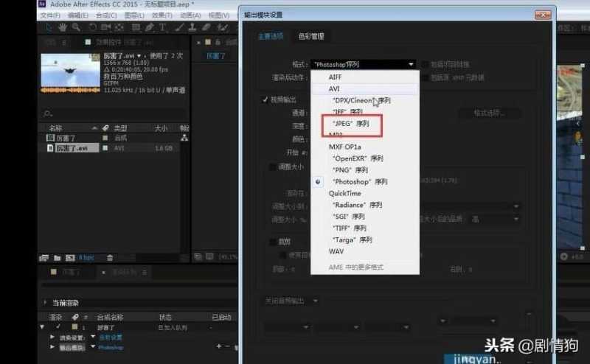The height and width of the screenshot is (364, 590).
Task: Select the Type text tool
Action: click(x=163, y=27)
